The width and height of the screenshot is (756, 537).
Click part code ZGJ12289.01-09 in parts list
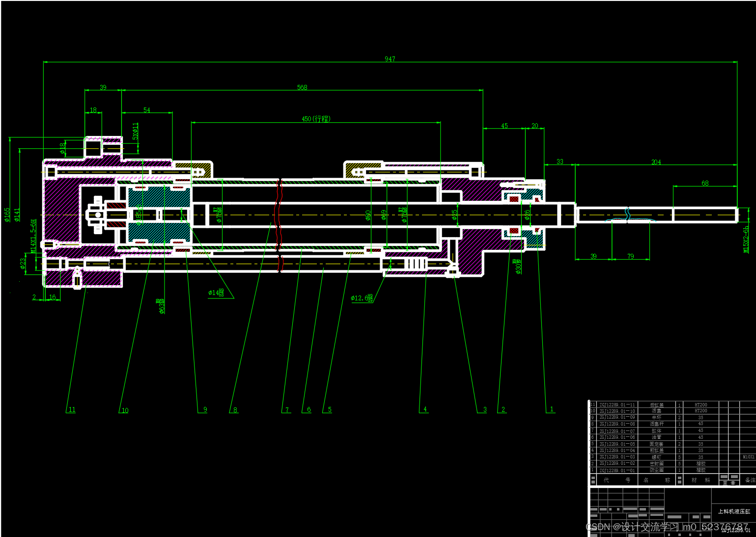(617, 417)
